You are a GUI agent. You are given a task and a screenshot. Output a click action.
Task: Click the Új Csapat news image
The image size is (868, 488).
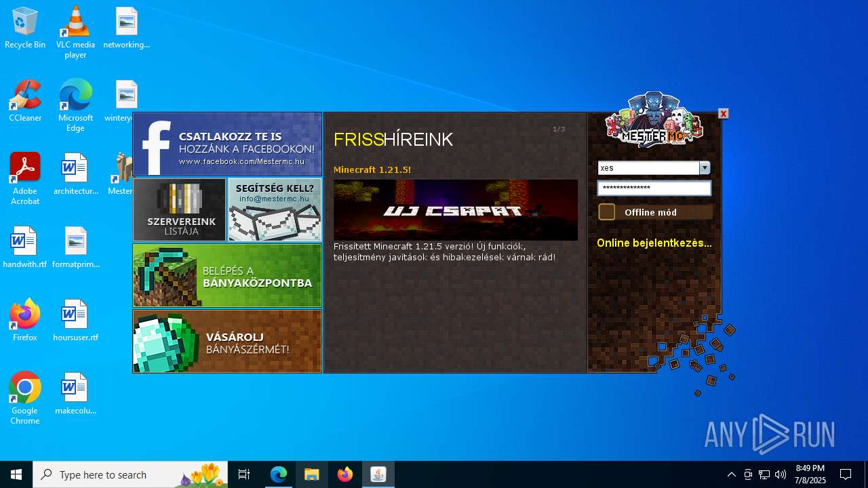point(456,210)
